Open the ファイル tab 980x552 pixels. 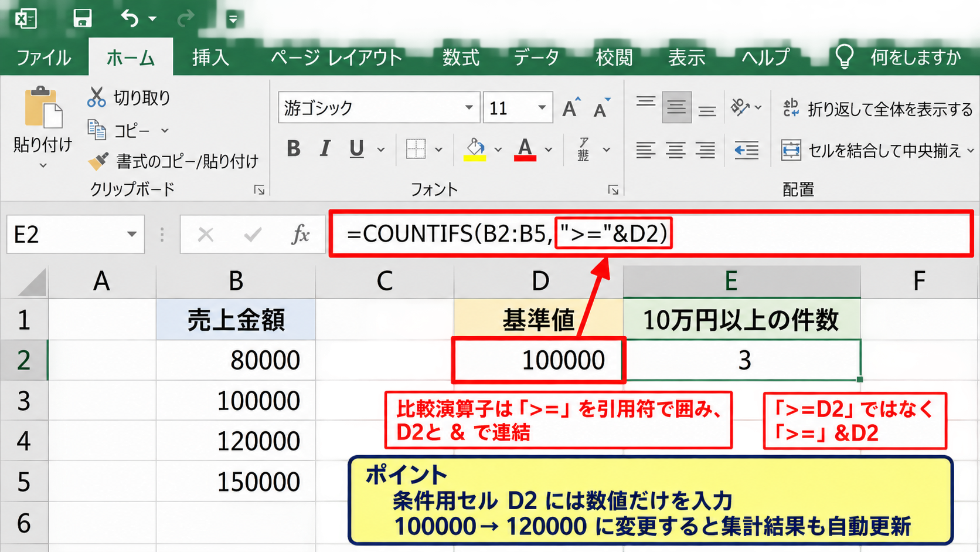(44, 57)
